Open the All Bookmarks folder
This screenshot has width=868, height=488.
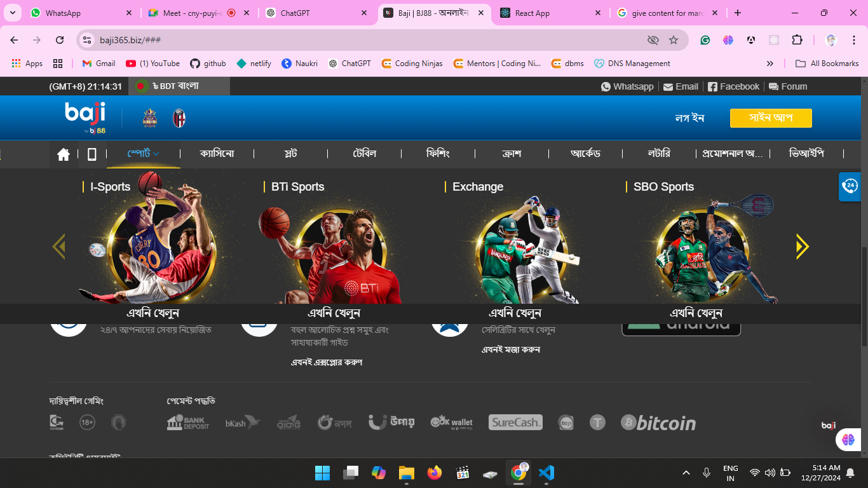tap(827, 64)
